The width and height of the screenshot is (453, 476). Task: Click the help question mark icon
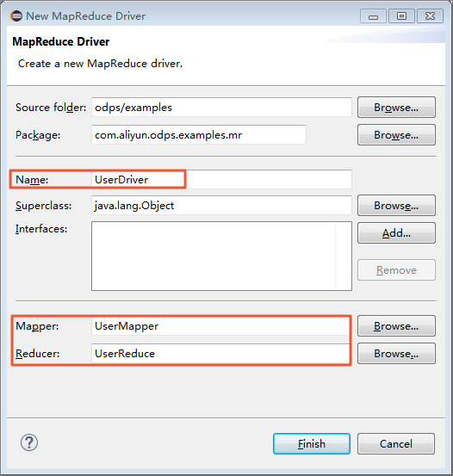pos(29,442)
